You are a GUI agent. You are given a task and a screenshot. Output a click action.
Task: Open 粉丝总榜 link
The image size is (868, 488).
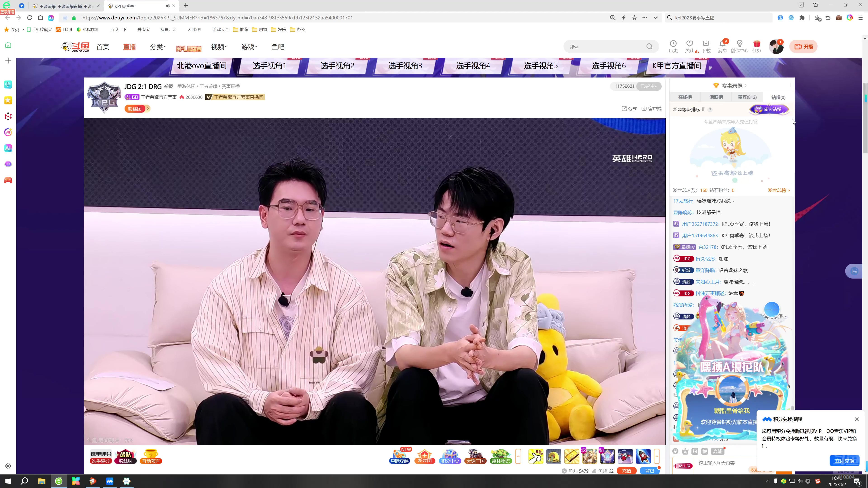(779, 190)
